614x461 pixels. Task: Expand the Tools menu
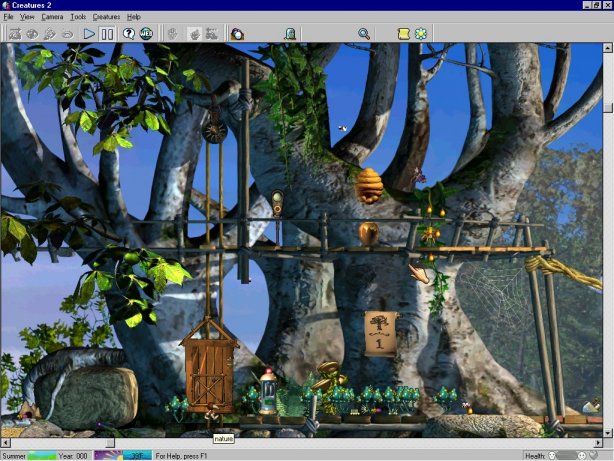78,17
